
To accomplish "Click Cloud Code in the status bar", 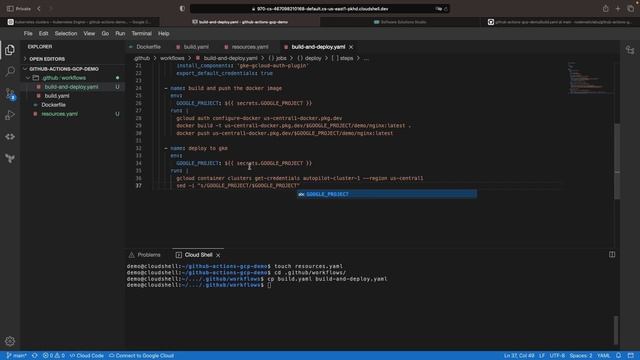I will (x=87, y=356).
